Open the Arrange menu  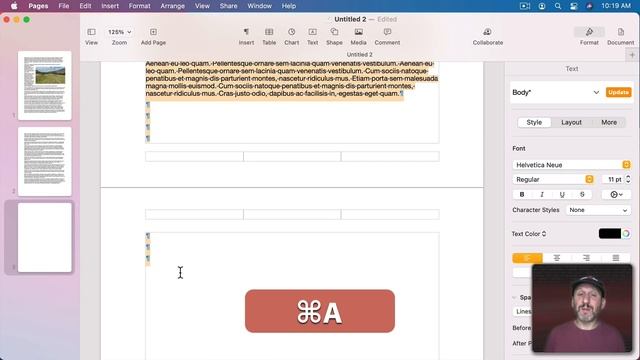[172, 6]
